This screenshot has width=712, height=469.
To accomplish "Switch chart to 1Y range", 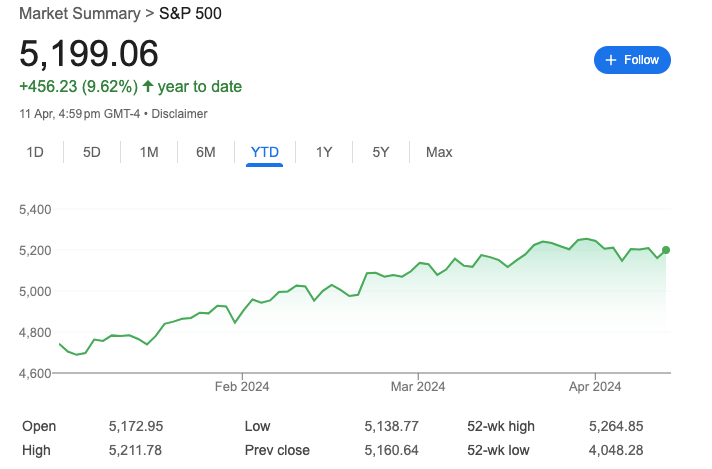I will 324,152.
